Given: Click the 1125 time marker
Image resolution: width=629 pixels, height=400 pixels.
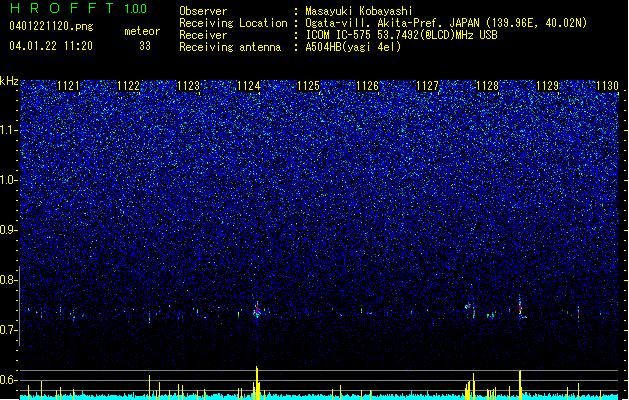Looking at the screenshot, I should click(308, 86).
